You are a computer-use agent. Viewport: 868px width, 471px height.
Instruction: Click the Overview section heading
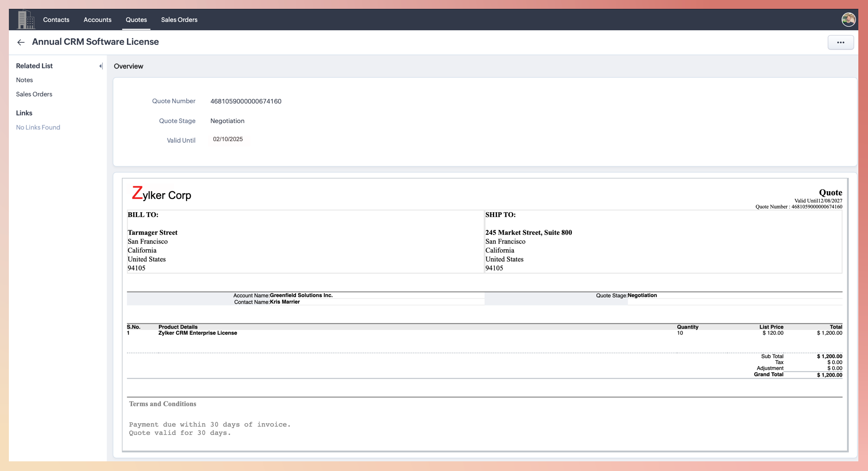click(128, 66)
